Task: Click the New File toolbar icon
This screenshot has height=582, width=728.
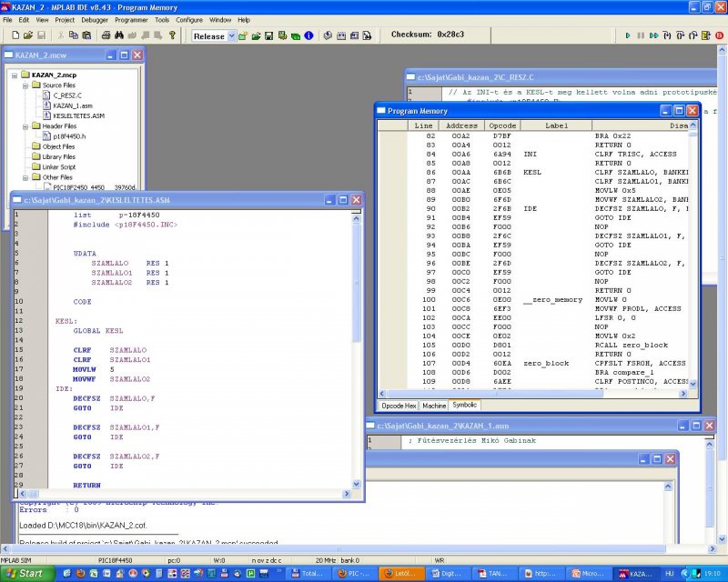Action: tap(16, 35)
